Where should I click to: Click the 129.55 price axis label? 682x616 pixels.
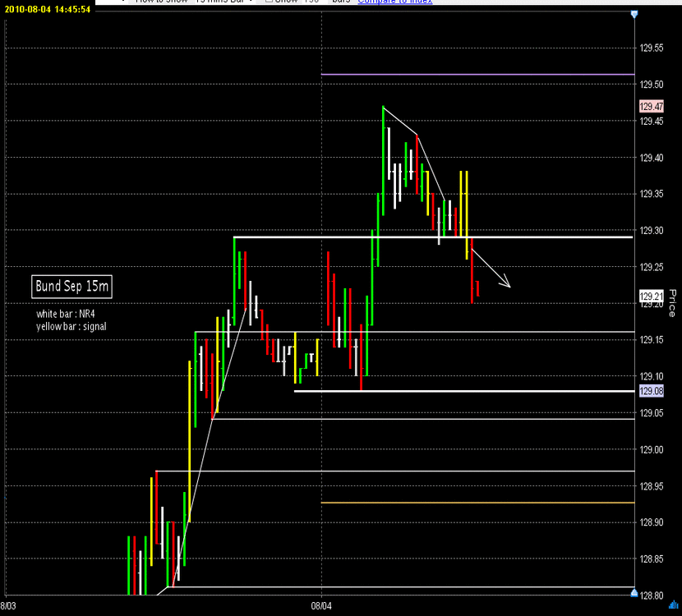pos(652,48)
